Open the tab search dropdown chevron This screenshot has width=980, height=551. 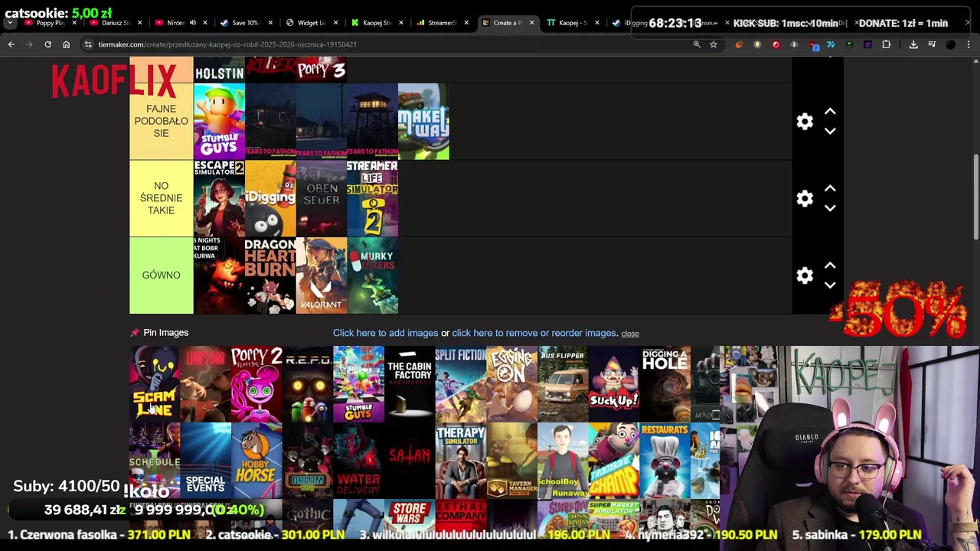pos(10,23)
